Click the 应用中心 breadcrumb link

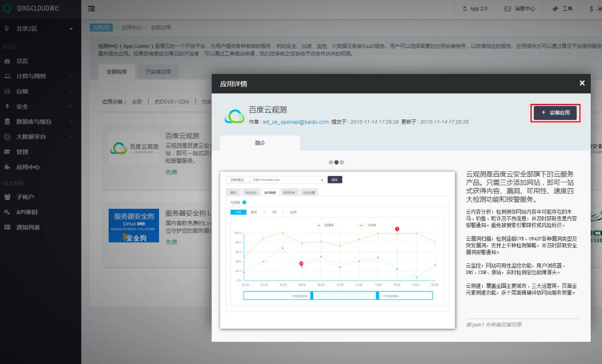(x=132, y=28)
